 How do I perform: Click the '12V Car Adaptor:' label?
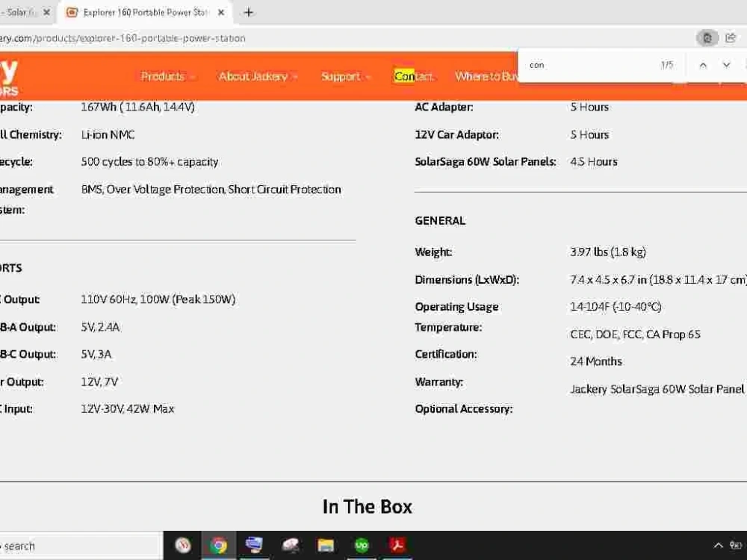(x=457, y=134)
